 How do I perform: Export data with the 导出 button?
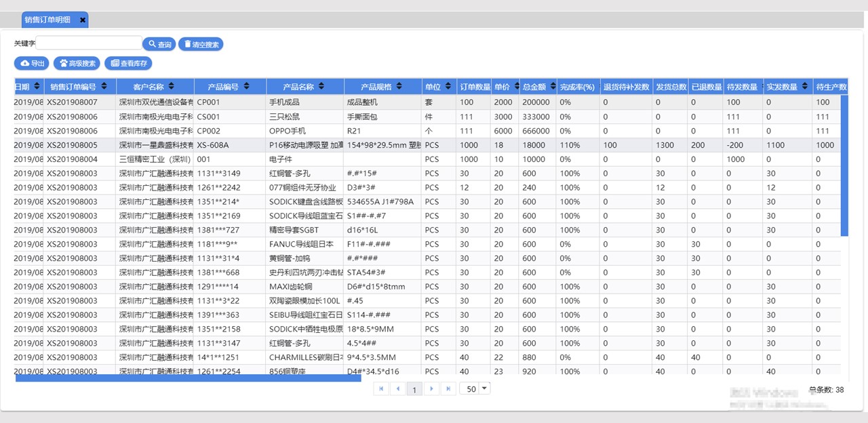32,63
